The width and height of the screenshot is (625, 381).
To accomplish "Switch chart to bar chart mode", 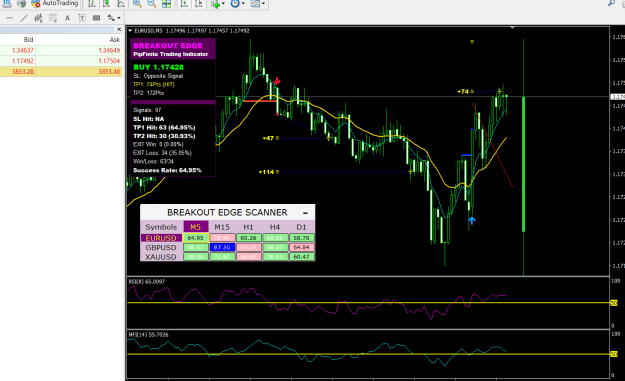I will (x=92, y=4).
